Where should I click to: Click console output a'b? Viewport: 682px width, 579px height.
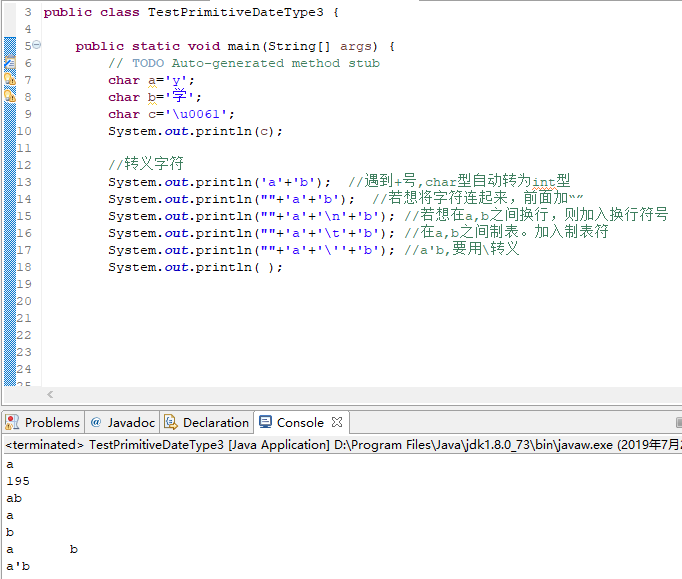(18, 566)
